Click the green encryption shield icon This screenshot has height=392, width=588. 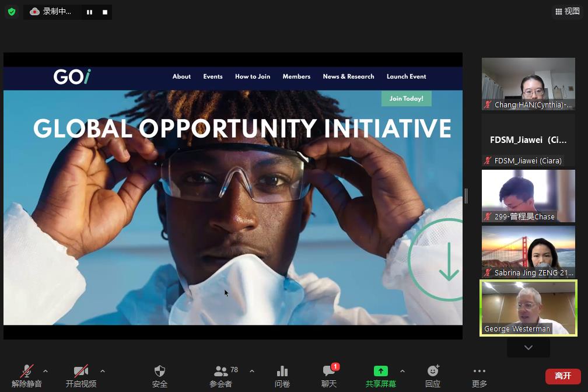pos(12,12)
